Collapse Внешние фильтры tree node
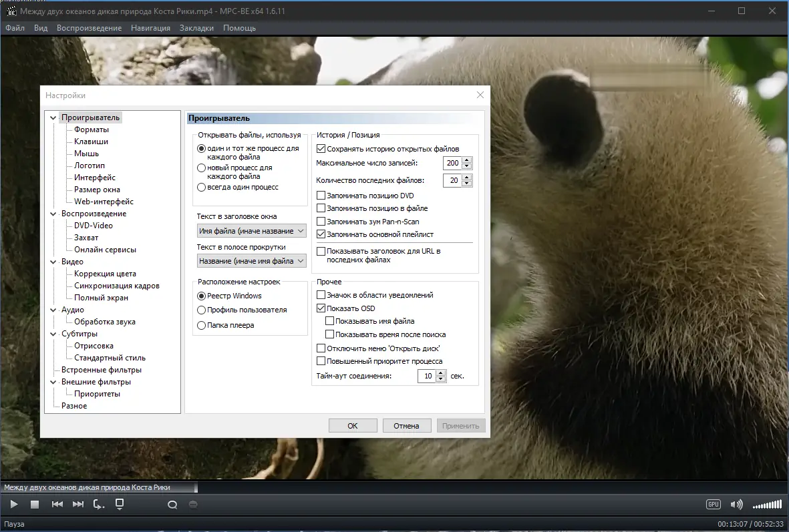The image size is (789, 532). pos(53,382)
